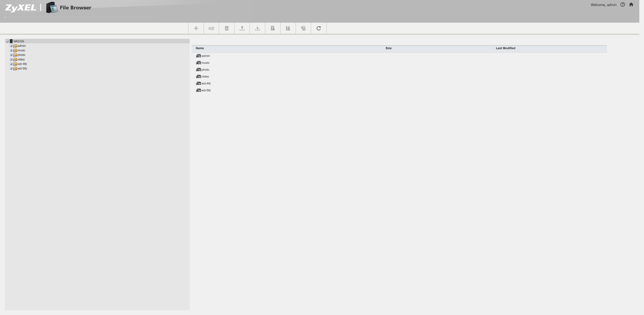Image resolution: width=644 pixels, height=315 pixels.
Task: Expand the admin folder in the tree
Action: (x=11, y=46)
